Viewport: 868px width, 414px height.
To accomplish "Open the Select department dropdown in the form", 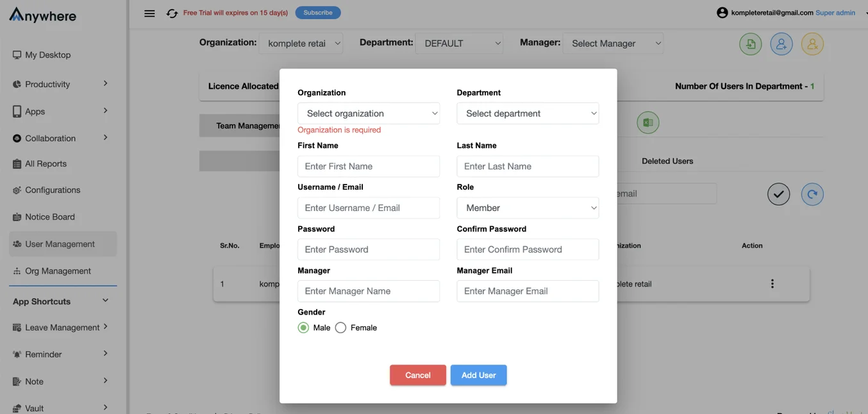I will 528,113.
